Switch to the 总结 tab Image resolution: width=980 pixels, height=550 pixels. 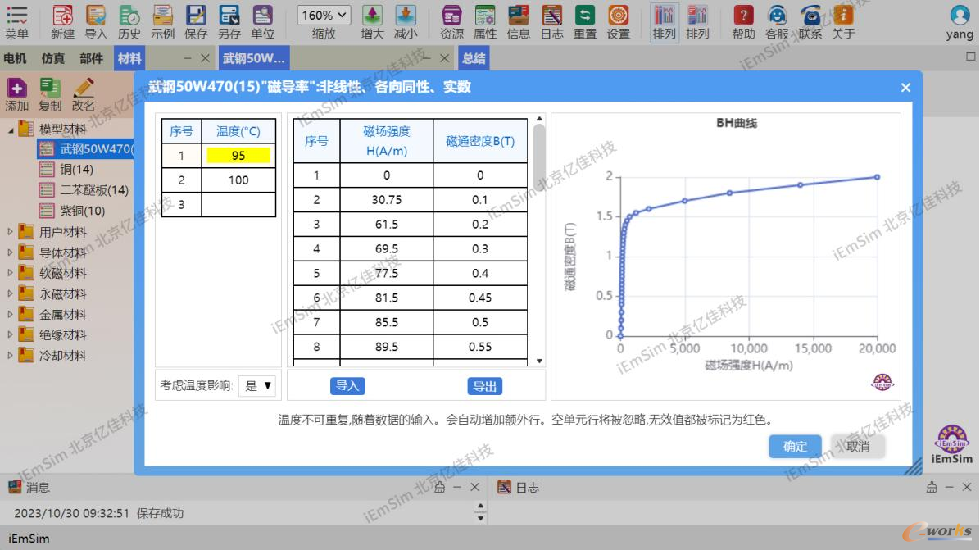[x=474, y=59]
